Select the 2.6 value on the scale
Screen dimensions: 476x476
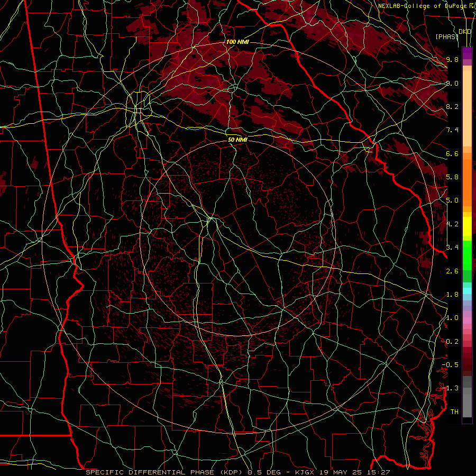452,271
